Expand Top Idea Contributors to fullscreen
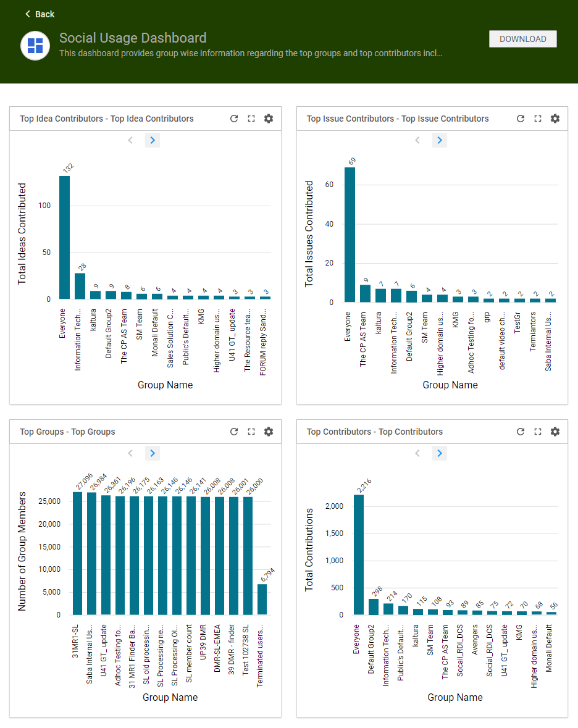 click(251, 119)
